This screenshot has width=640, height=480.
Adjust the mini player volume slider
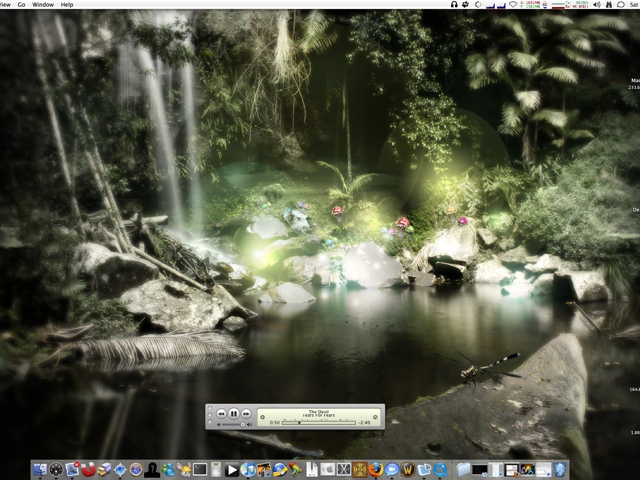pyautogui.click(x=235, y=424)
